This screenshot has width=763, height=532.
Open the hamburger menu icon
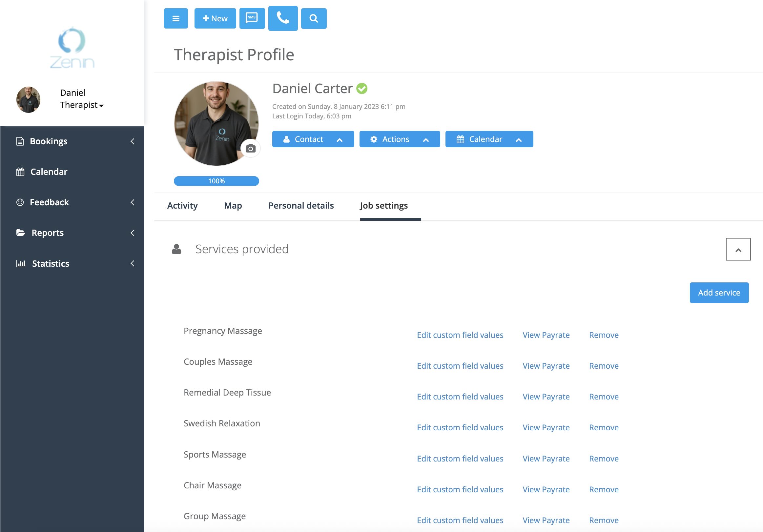pos(176,18)
